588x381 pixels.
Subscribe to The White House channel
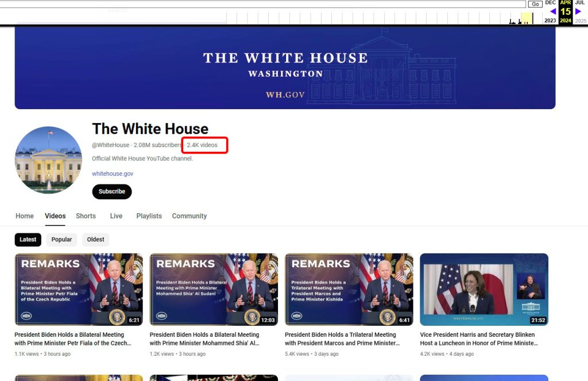pos(112,191)
